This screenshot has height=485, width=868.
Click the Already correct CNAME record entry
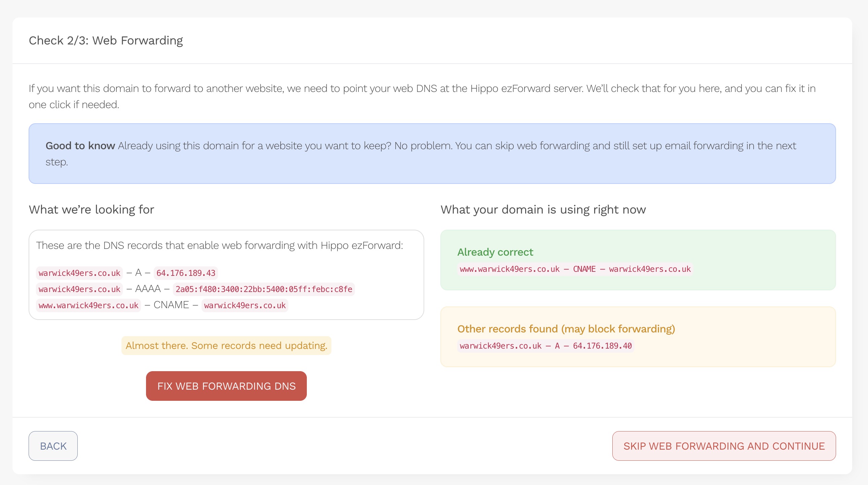click(575, 269)
